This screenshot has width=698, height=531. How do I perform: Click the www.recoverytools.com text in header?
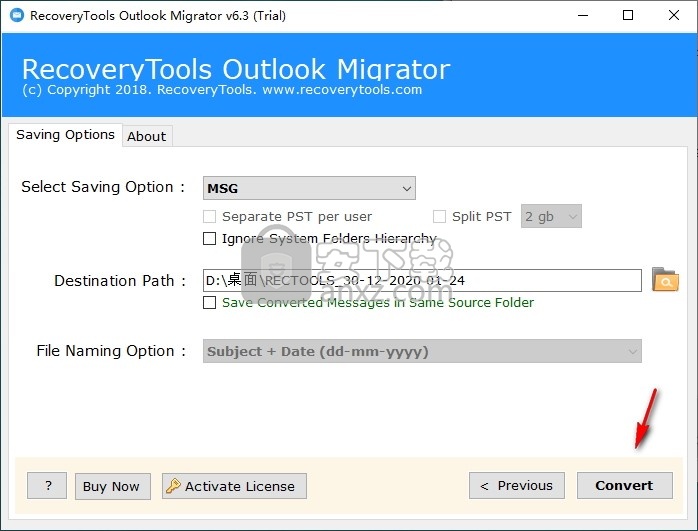pos(342,89)
